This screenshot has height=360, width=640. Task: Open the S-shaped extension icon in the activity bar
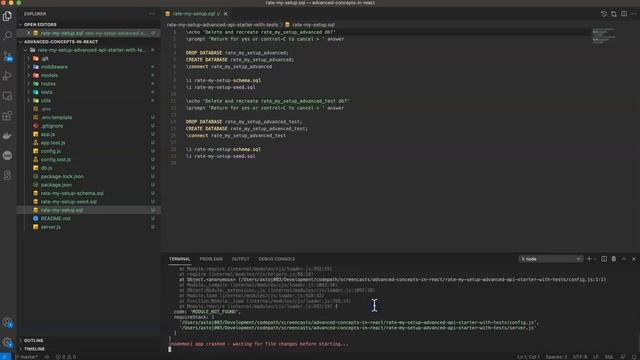tap(7, 176)
